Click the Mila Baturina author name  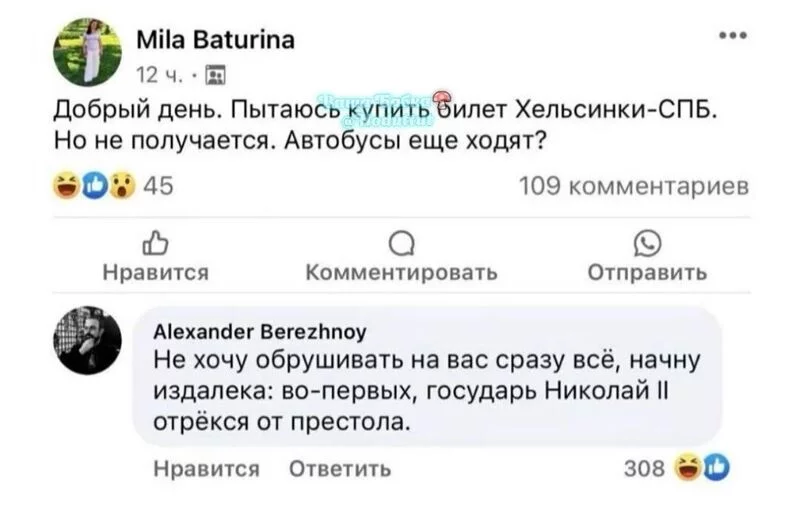(213, 40)
